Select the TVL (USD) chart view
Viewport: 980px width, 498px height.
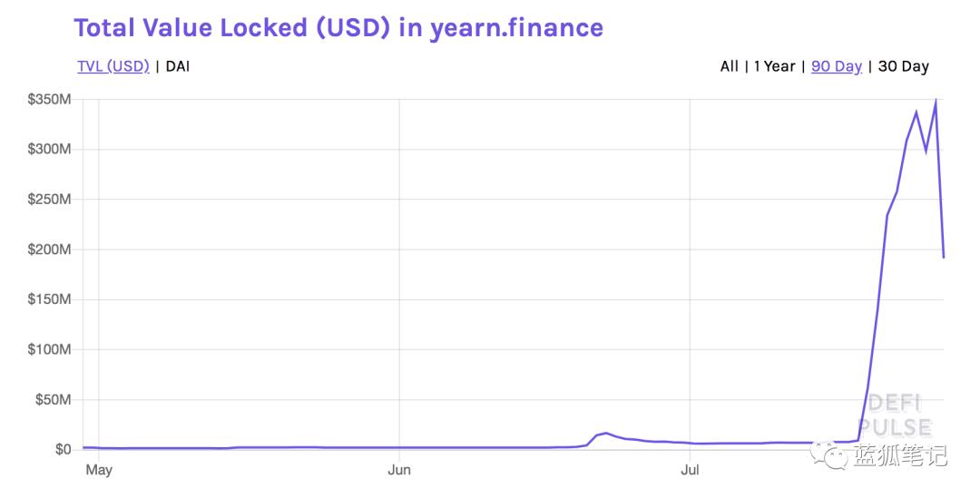point(113,66)
